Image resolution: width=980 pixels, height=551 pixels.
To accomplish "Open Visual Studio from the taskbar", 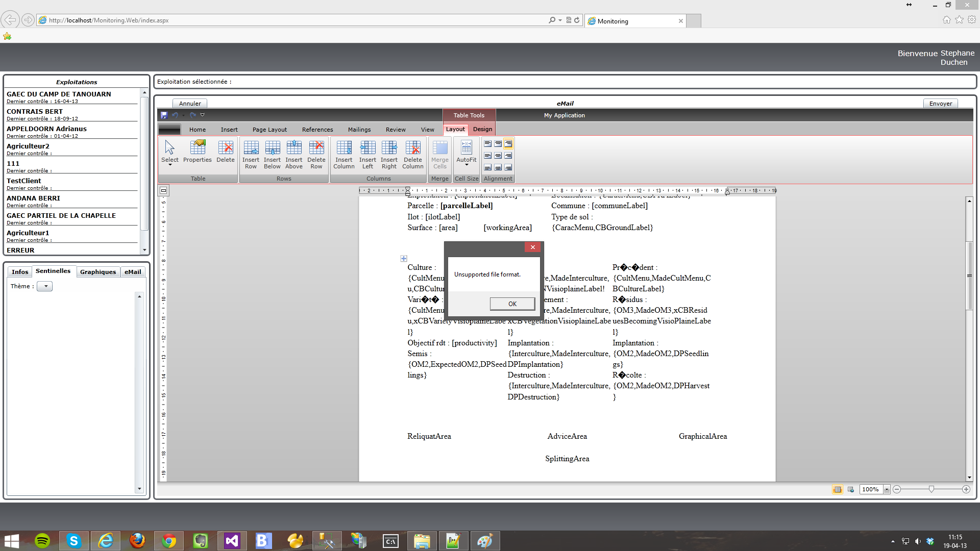I will 232,541.
